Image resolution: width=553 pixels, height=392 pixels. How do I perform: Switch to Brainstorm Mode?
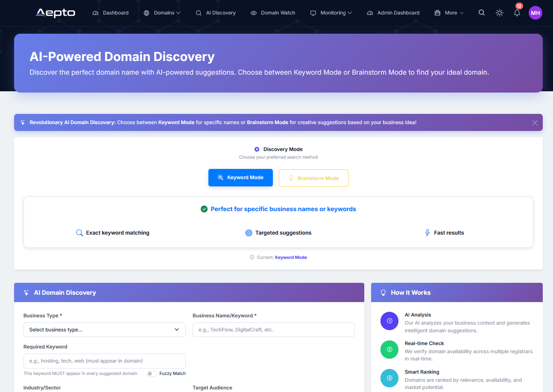(313, 178)
